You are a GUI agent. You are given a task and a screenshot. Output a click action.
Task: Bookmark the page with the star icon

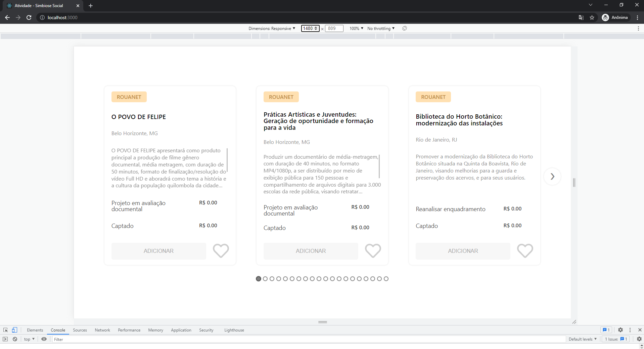point(592,17)
